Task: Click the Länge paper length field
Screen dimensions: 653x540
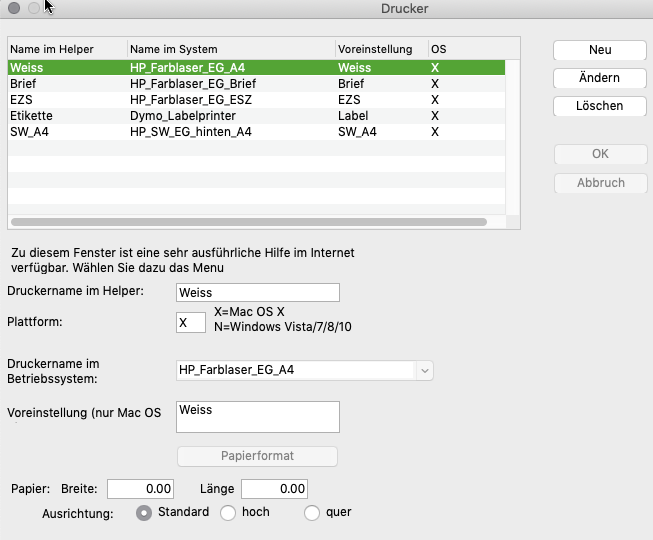Action: [274, 488]
